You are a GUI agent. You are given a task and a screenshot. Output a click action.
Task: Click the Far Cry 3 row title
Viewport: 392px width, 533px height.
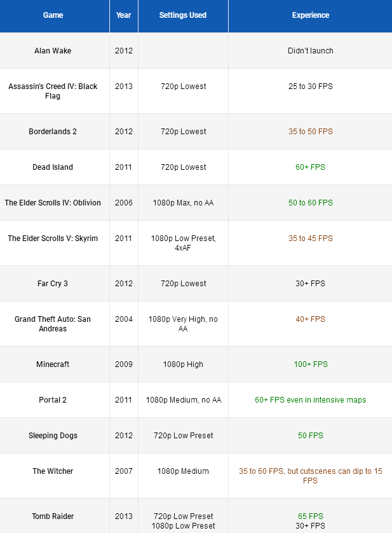[53, 284]
